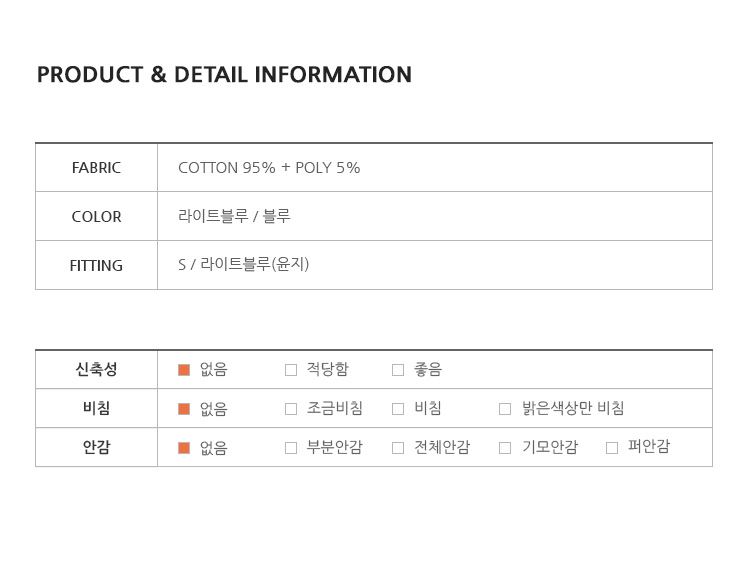Image resolution: width=750 pixels, height=563 pixels.
Task: Click the S / 라이트블루(윤지) fitting text
Action: coord(243,264)
